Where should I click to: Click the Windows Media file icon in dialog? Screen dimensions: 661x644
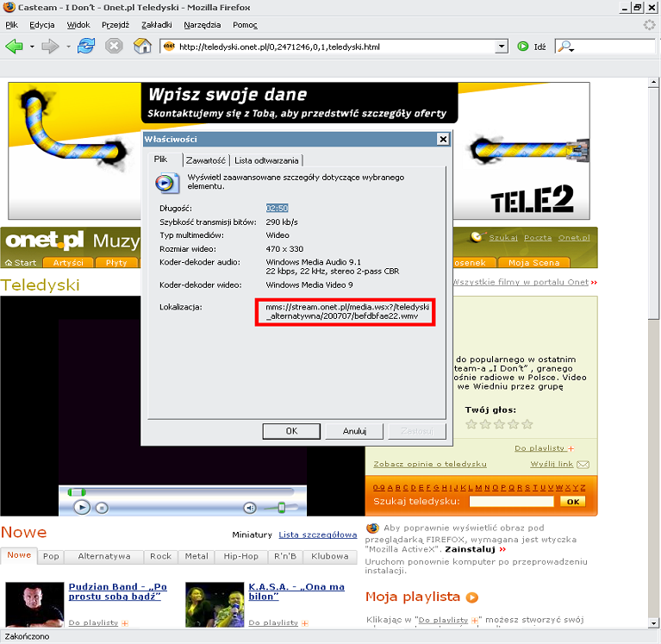167,183
